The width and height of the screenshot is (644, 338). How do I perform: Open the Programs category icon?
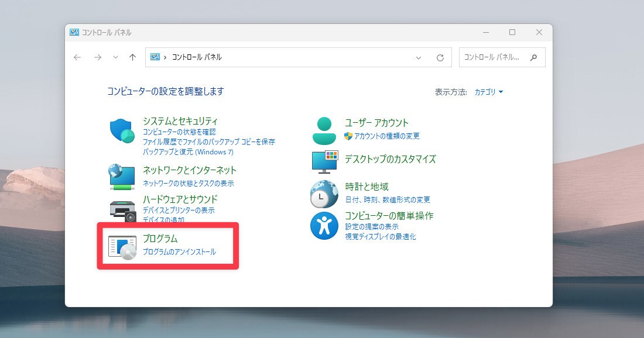pos(122,246)
